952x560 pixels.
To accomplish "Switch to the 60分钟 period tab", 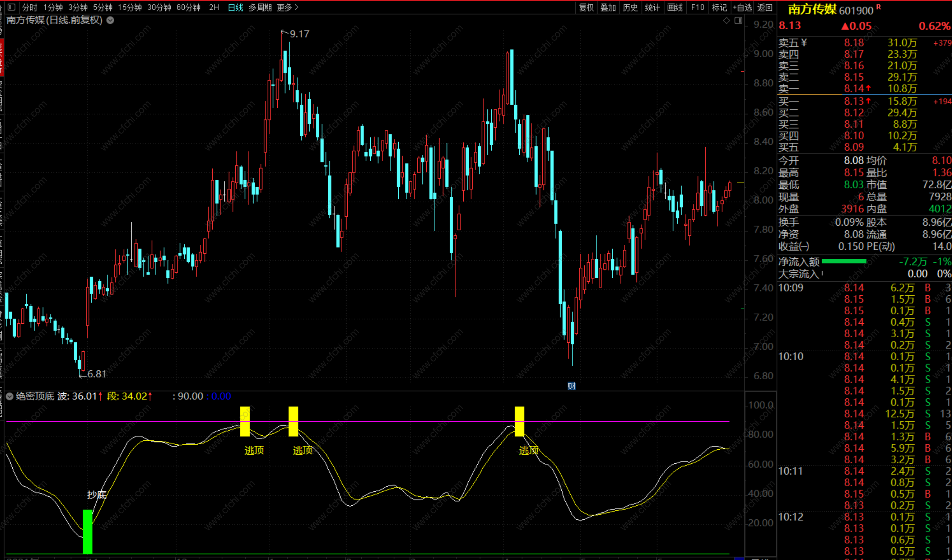I will click(x=188, y=7).
